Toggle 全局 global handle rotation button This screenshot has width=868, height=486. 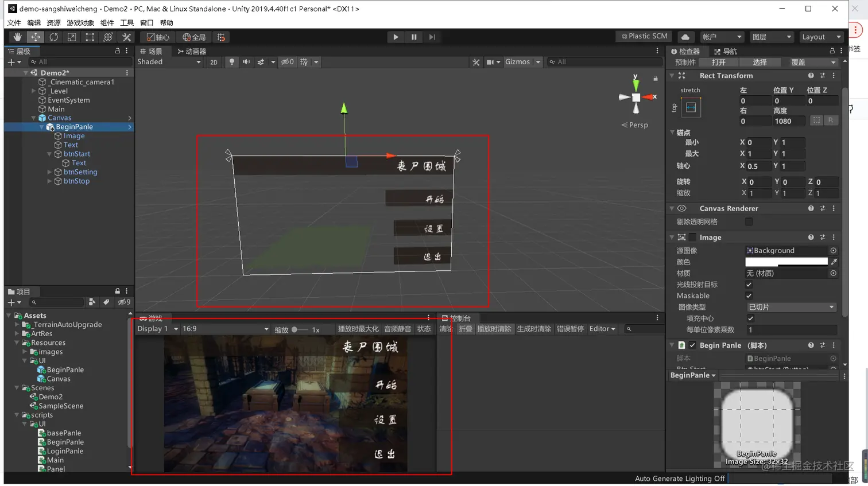pos(194,37)
